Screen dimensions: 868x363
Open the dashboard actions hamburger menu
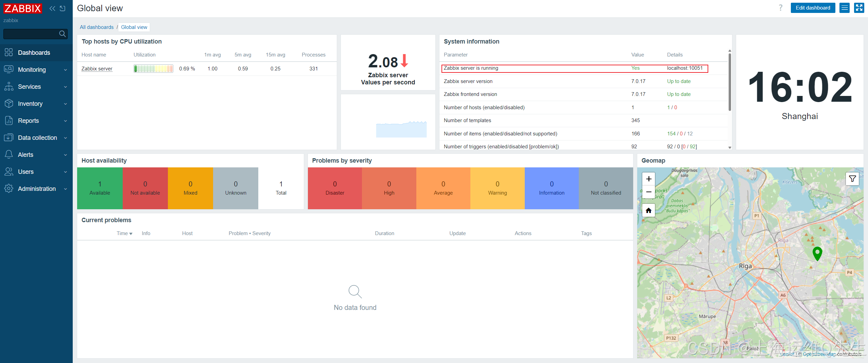[x=845, y=8]
